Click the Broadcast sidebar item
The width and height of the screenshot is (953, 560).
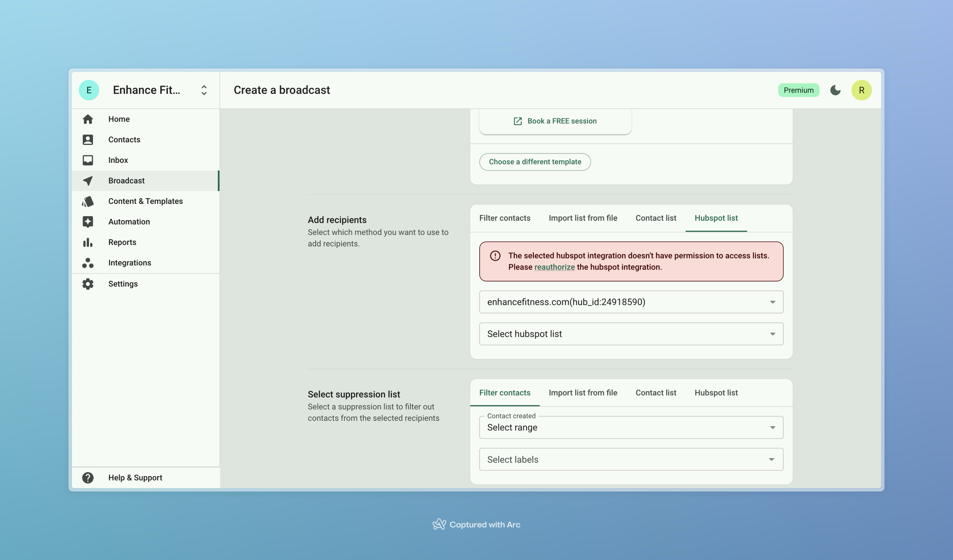click(146, 181)
